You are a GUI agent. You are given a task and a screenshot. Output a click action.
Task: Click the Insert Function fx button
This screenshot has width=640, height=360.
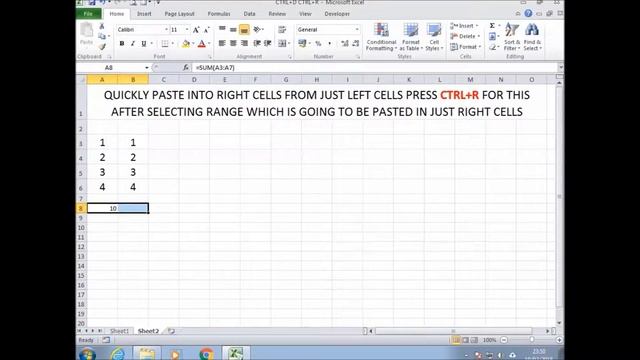[186, 68]
